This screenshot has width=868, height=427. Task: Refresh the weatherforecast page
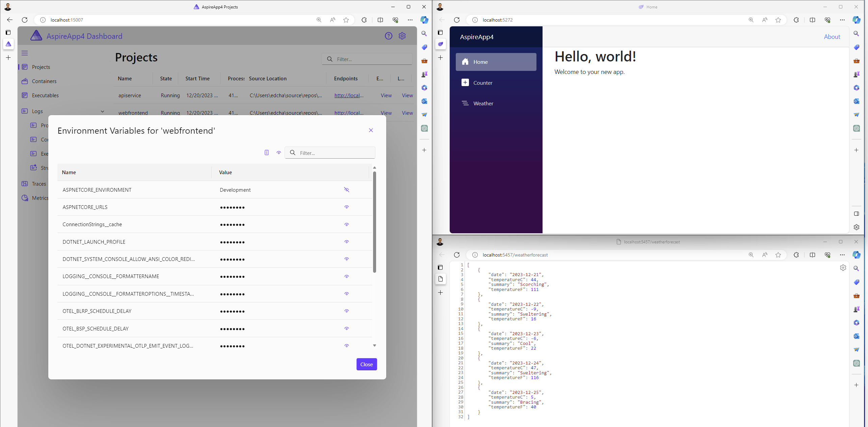(457, 255)
